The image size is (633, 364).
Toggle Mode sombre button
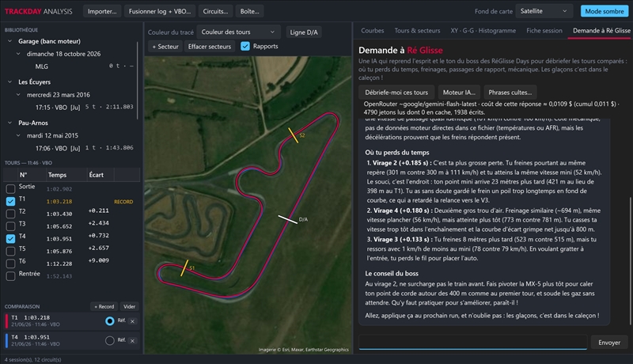[605, 11]
